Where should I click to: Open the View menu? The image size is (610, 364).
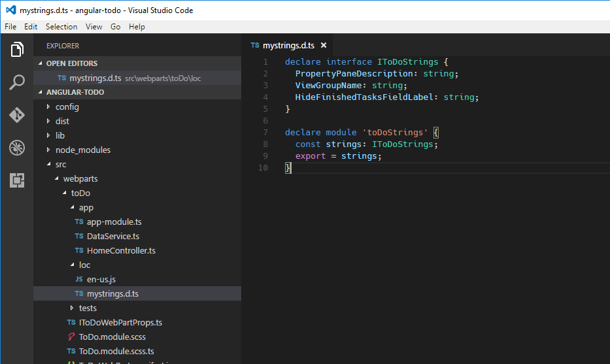click(93, 27)
